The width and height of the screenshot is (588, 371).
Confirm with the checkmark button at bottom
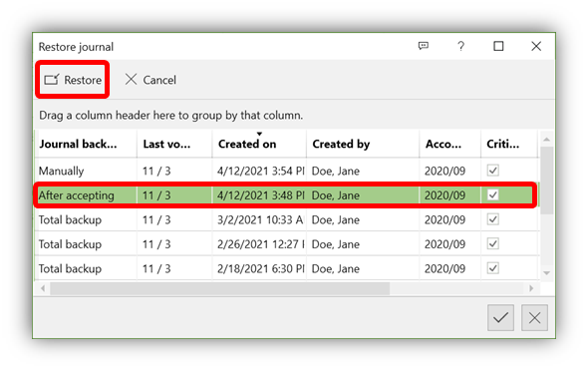[x=500, y=318]
